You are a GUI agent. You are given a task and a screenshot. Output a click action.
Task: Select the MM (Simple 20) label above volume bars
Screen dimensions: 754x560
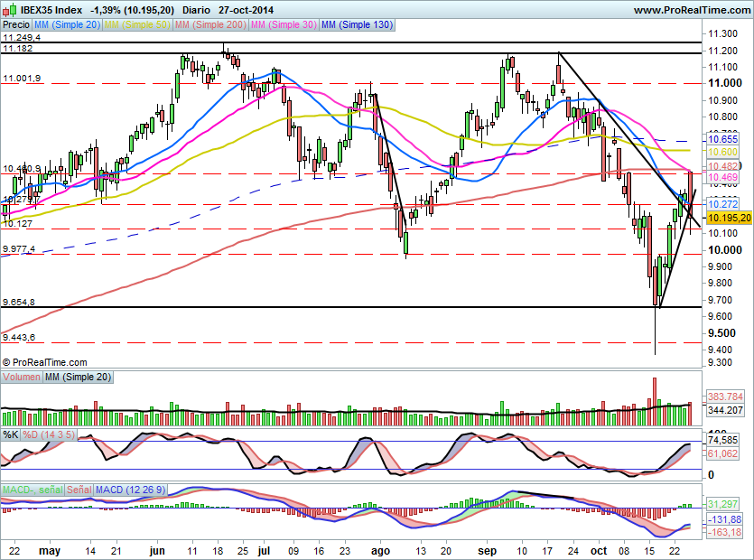[77, 377]
